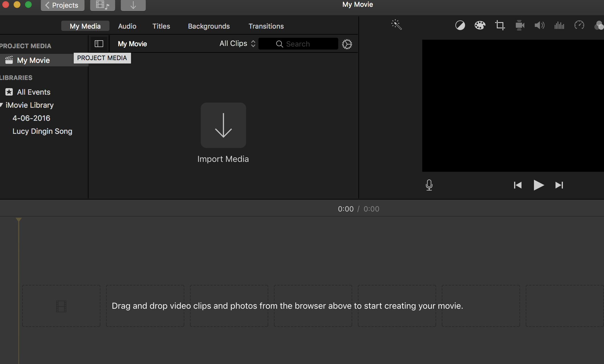Collapse the iMovie Library disclosure triangle
Image resolution: width=604 pixels, height=364 pixels.
pos(2,105)
